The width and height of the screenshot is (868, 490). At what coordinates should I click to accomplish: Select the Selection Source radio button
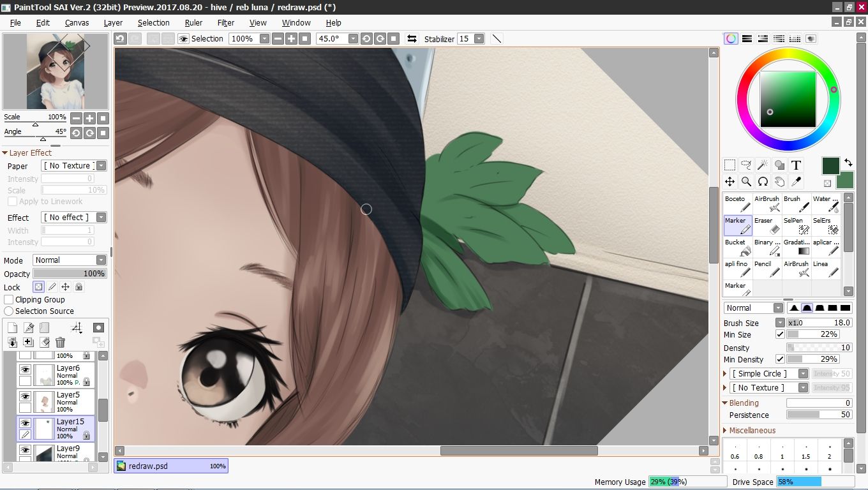click(9, 311)
